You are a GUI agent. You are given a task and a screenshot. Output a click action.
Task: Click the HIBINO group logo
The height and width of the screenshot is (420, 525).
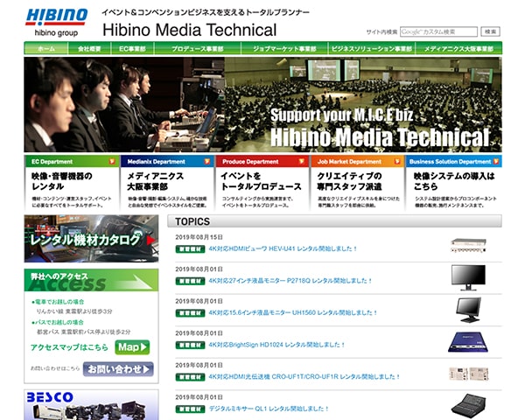57,22
